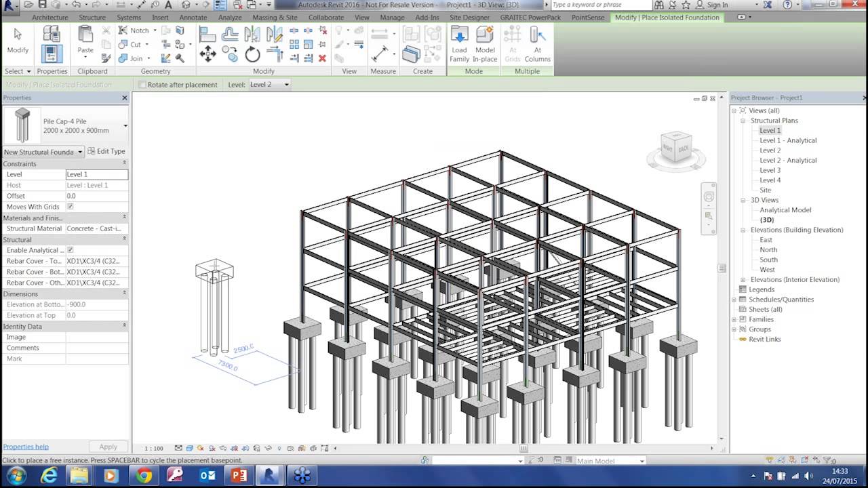Open the Pile Cap type selector dropdown
Image resolution: width=868 pixels, height=488 pixels.
[125, 125]
